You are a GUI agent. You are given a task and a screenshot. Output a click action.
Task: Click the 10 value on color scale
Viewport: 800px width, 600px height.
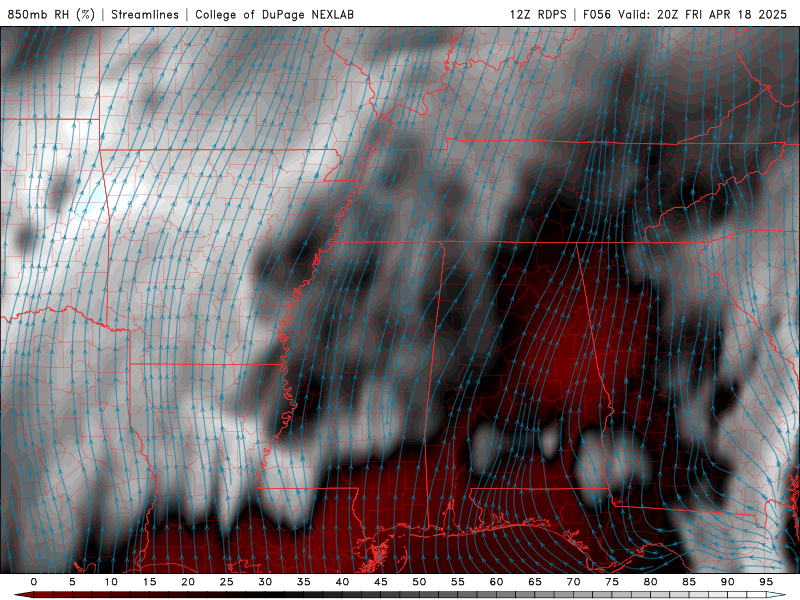(x=111, y=582)
